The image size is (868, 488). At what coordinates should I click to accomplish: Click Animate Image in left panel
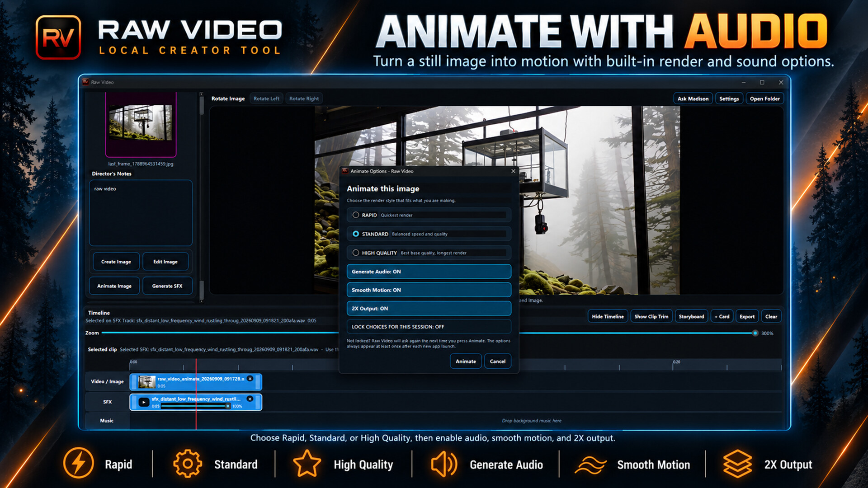114,286
